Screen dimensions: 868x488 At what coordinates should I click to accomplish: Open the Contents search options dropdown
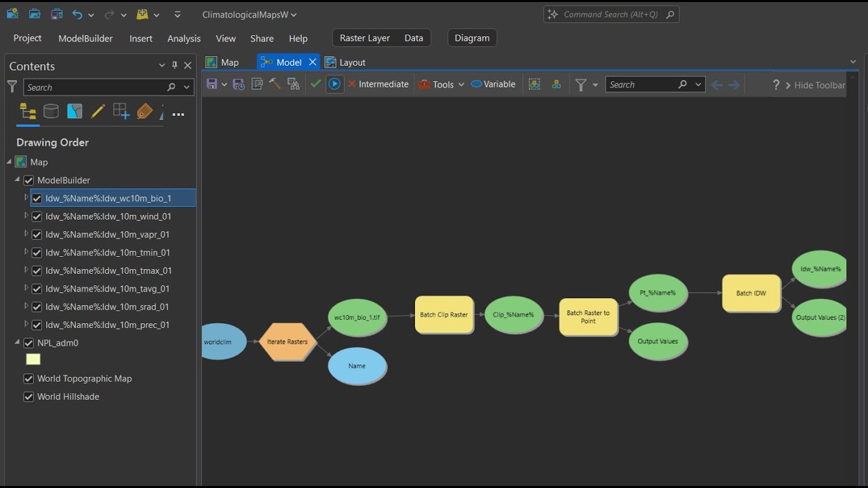click(x=186, y=87)
